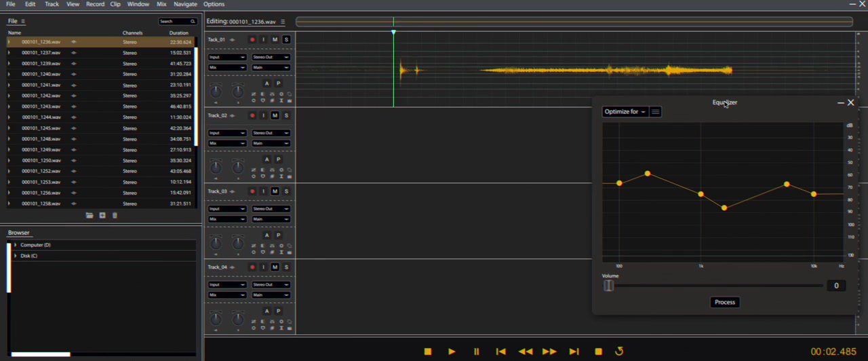Screen dimensions: 868x361
Task: Open Tack_01 Stereo Out dropdown
Action: click(271, 57)
